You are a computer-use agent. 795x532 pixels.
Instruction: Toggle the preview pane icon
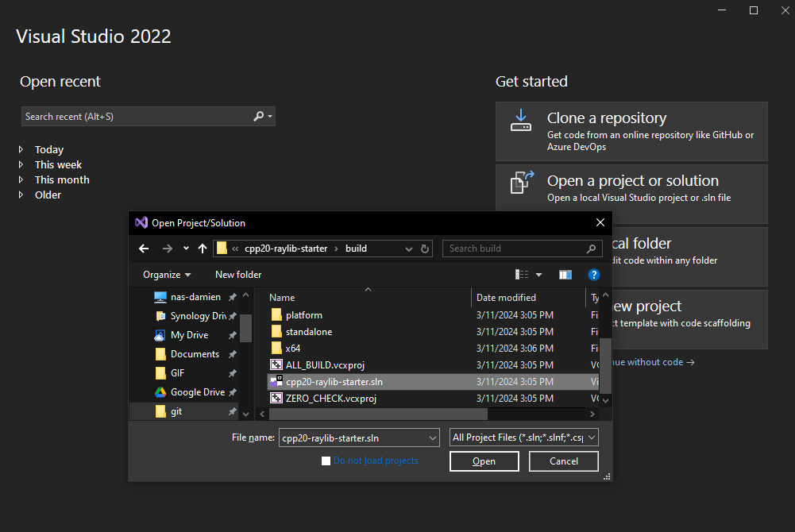(565, 275)
